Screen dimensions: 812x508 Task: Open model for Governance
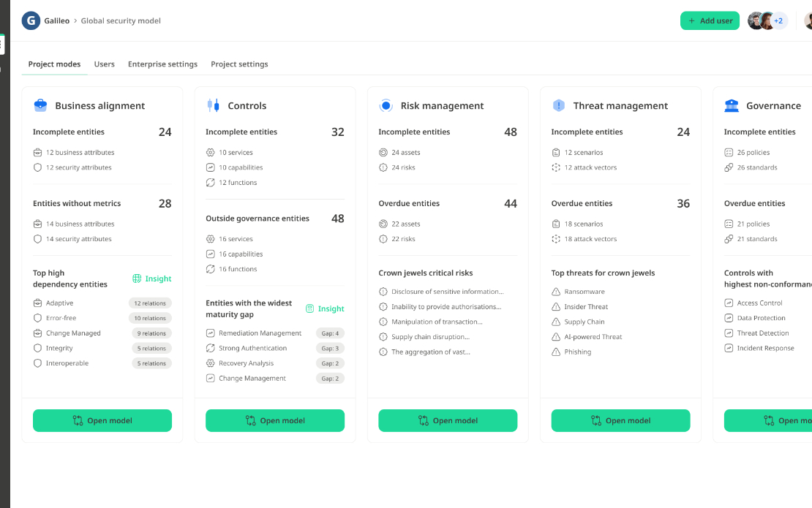click(x=768, y=420)
